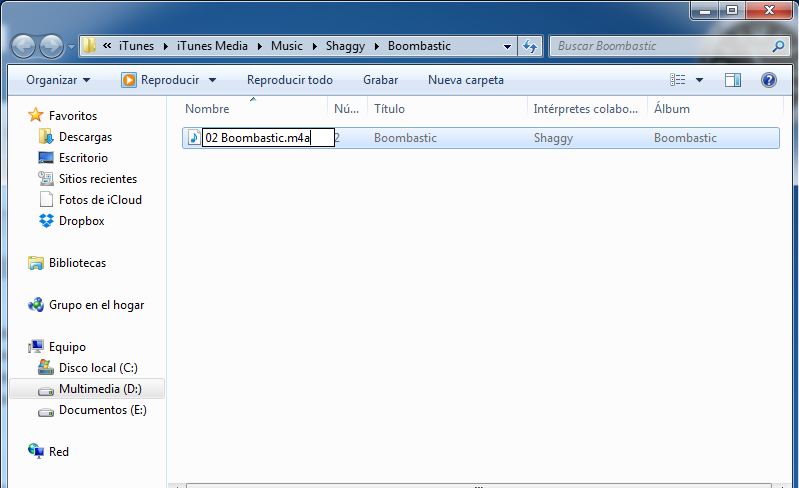This screenshot has width=799, height=488.
Task: Open the Reproducir dropdown arrow
Action: click(212, 80)
